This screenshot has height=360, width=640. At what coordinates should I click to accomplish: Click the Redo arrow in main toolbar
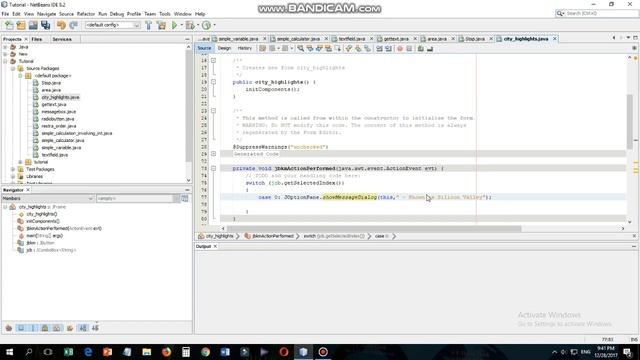click(x=73, y=25)
